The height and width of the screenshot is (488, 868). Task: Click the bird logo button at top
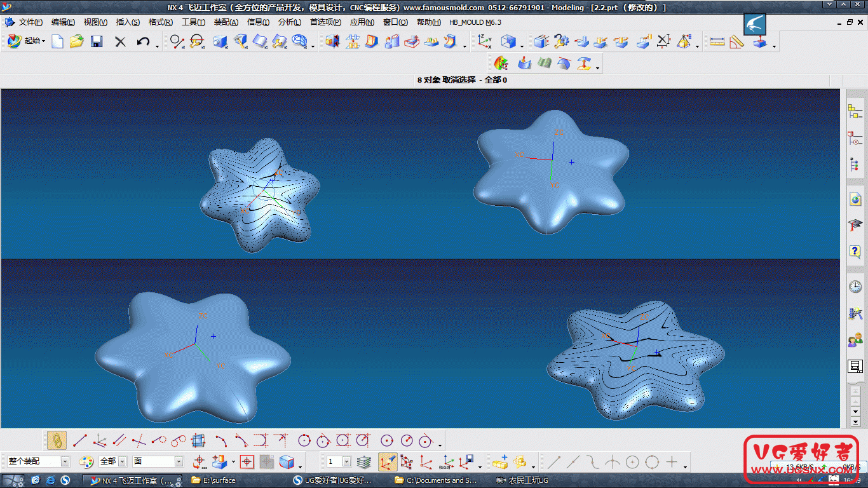(755, 25)
